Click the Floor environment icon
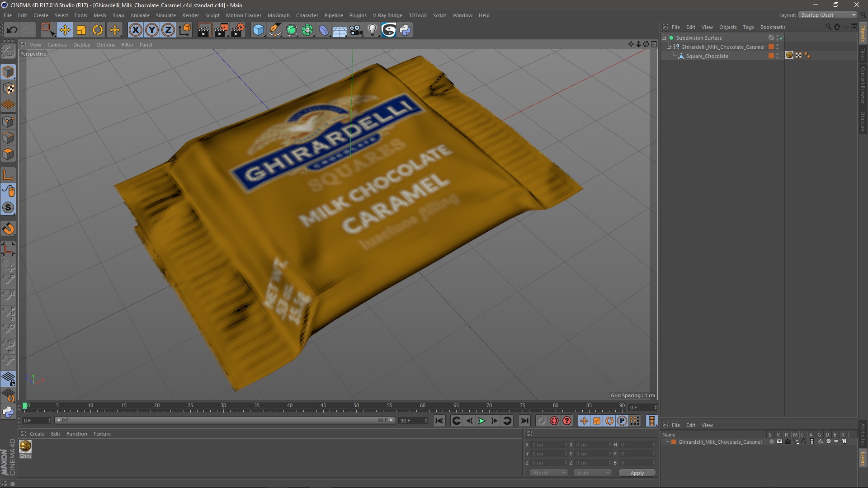Viewport: 868px width, 488px height. pyautogui.click(x=340, y=30)
